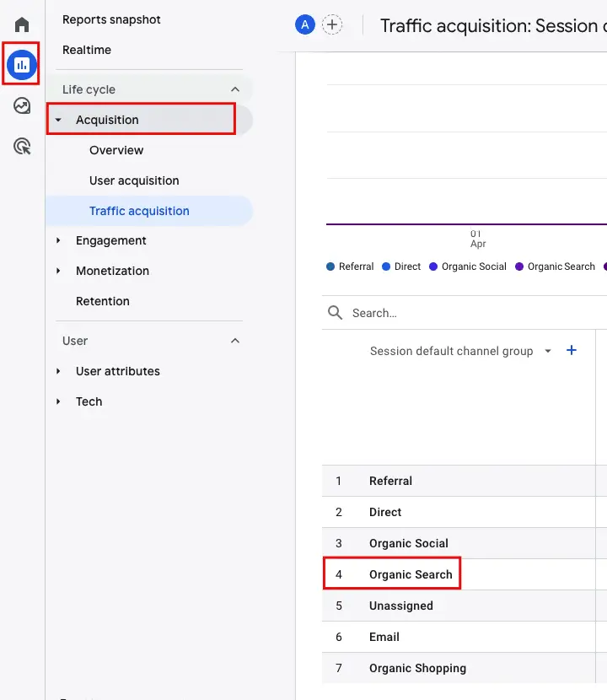Open the Explore icon below Reports
Image resolution: width=607 pixels, height=700 pixels.
[21, 105]
